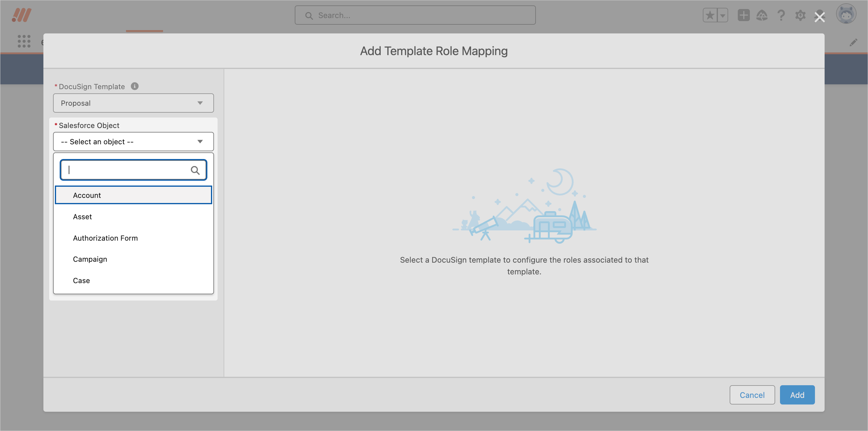Collapse the Select an object dropdown
The width and height of the screenshot is (868, 431).
click(x=133, y=142)
